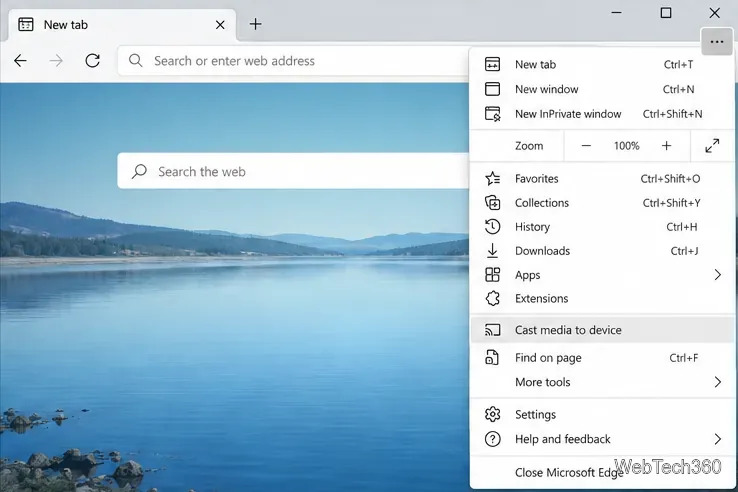Enter full screen using zoom expand icon
The image size is (738, 492).
coord(712,146)
